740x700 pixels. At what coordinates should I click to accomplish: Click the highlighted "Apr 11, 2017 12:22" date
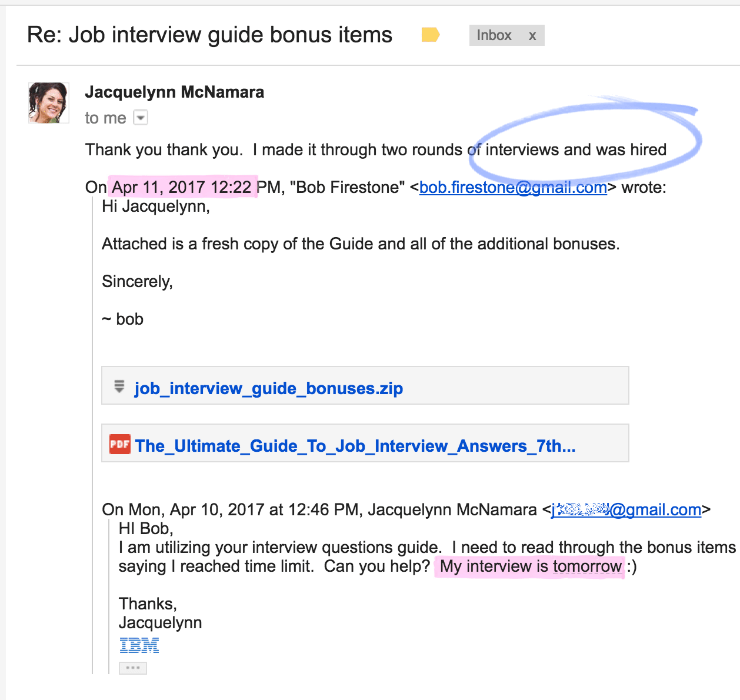pos(182,188)
